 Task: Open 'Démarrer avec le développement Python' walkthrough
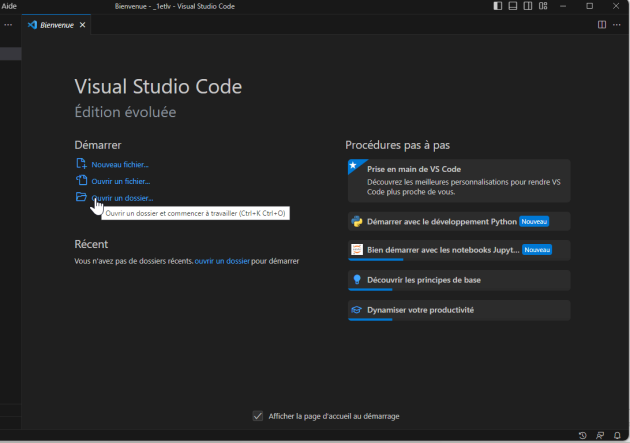pos(440,221)
